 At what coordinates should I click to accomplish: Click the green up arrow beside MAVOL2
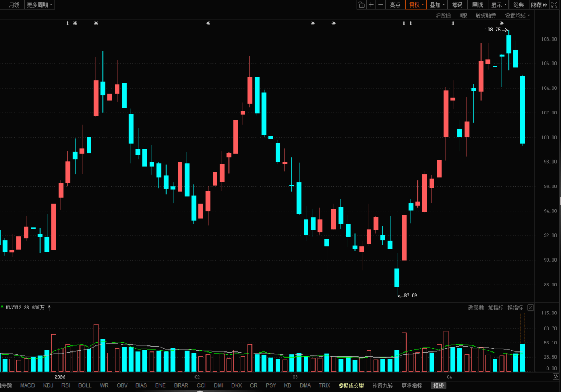[2, 308]
